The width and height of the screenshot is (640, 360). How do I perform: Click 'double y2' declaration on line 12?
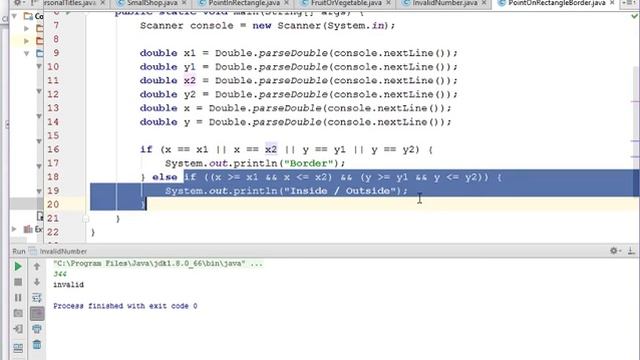click(168, 94)
